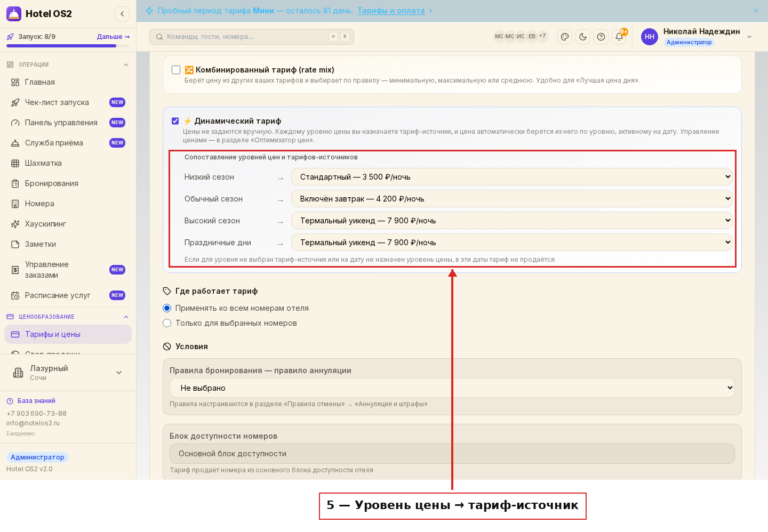This screenshot has width=768, height=532.
Task: Open the Высокий сезон source tariff dropdown
Action: point(512,221)
